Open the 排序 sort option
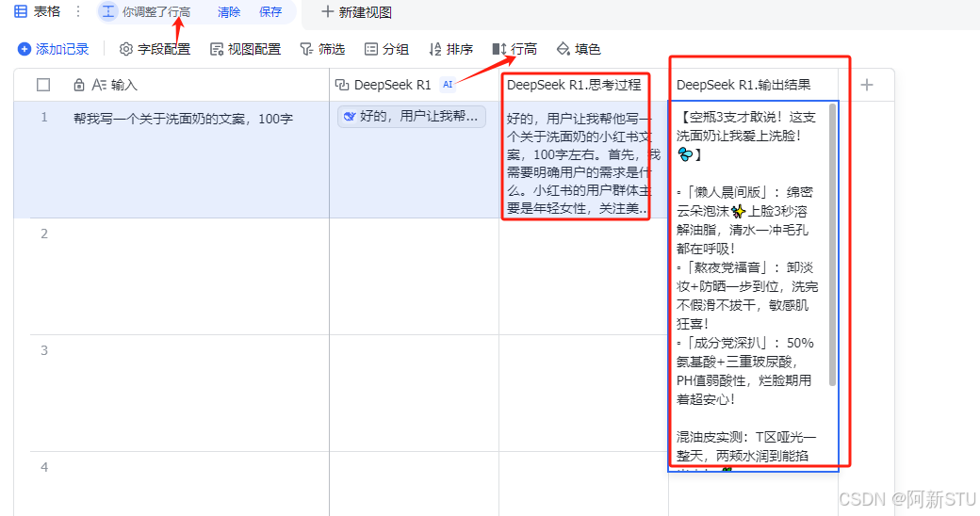The image size is (980, 516). pyautogui.click(x=450, y=49)
